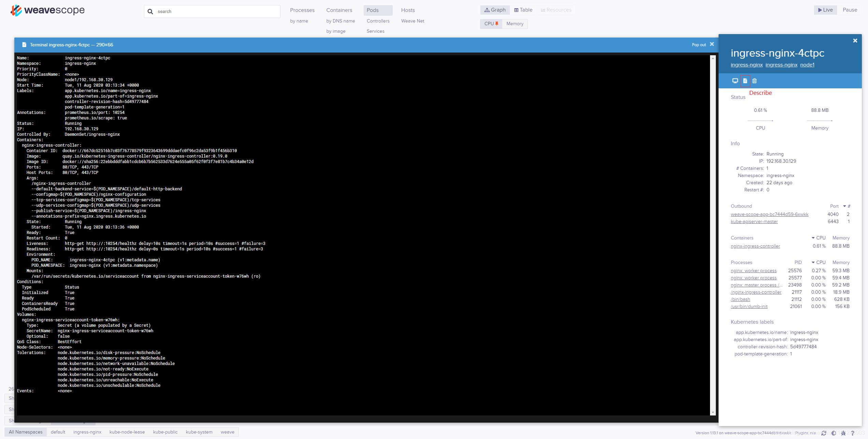Open the help question mark icon
Viewport: 868px width, 439px height.
853,433
